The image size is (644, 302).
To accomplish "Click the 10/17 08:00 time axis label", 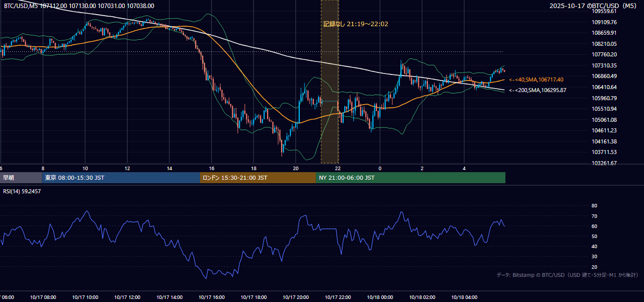I will coord(43,297).
